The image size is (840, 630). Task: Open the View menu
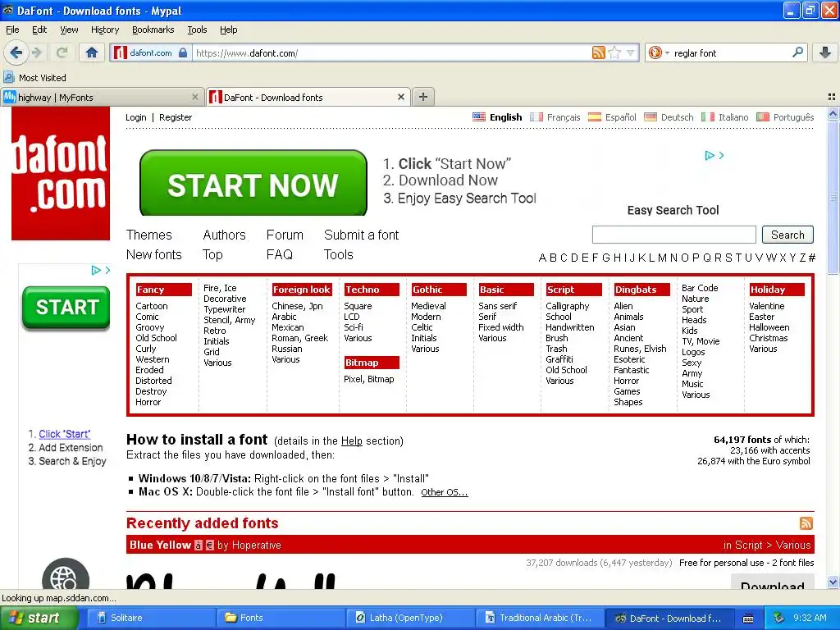click(x=69, y=30)
